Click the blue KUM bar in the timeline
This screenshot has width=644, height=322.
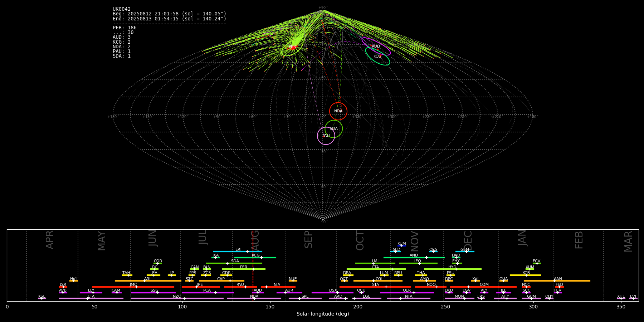tap(402, 246)
